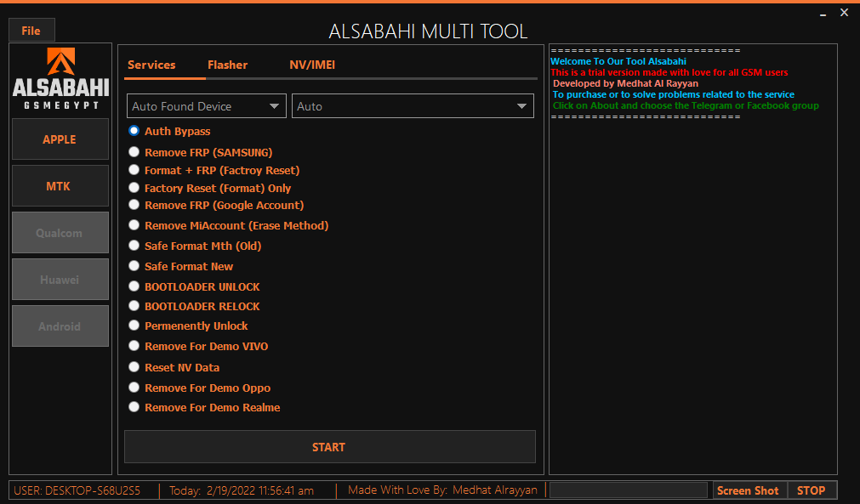Select the Android brand in the sidebar

tap(60, 326)
